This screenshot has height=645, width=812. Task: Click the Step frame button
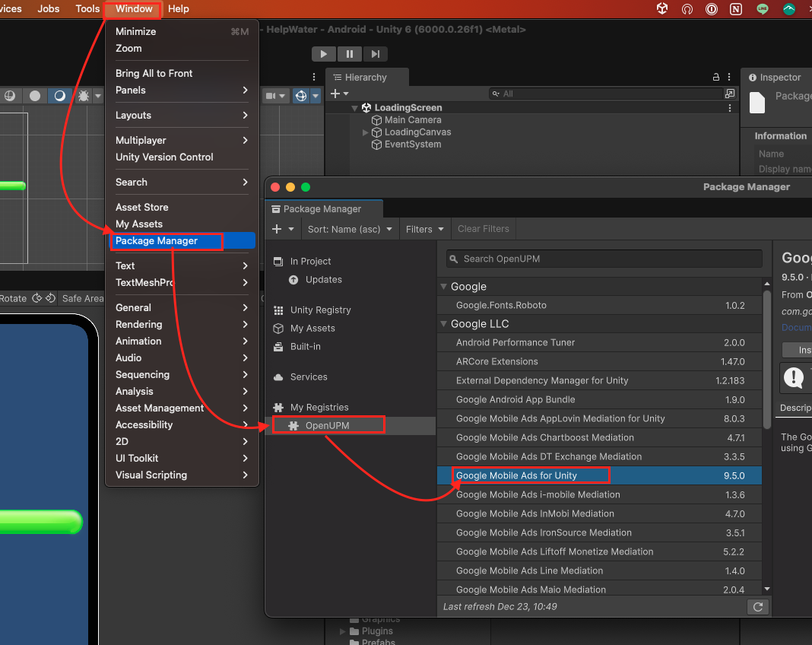[x=376, y=54]
